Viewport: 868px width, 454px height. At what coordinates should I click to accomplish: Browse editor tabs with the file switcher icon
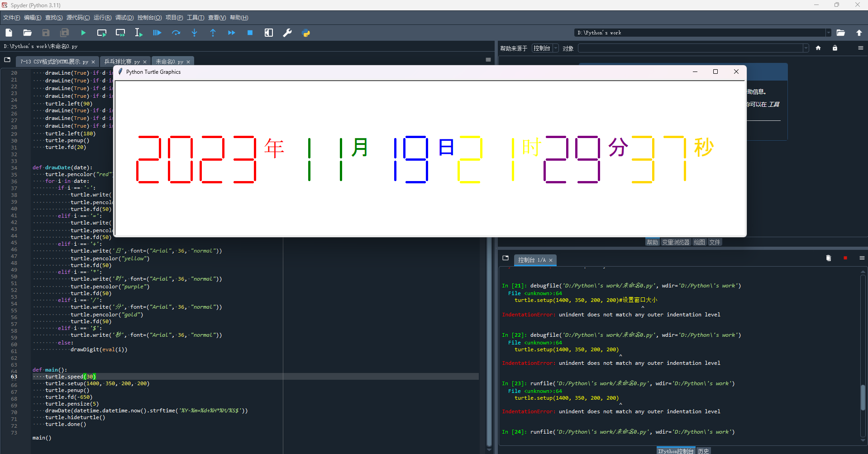(x=7, y=60)
